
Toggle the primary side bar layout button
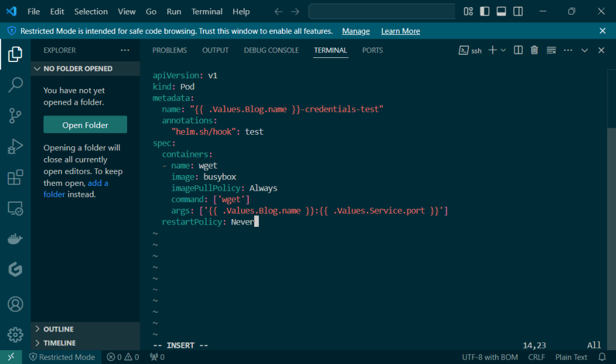[x=485, y=11]
